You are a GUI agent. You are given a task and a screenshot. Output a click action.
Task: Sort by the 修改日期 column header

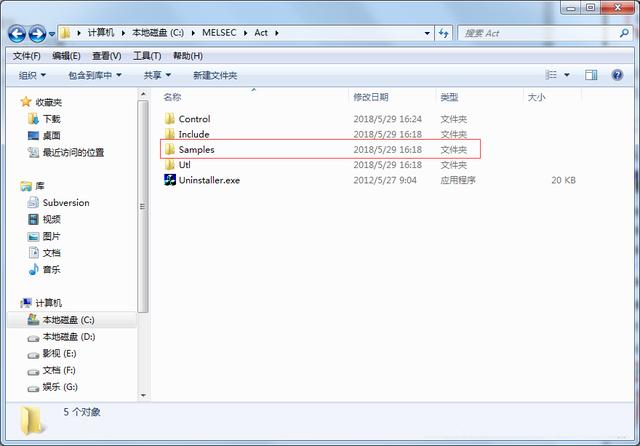[x=370, y=97]
